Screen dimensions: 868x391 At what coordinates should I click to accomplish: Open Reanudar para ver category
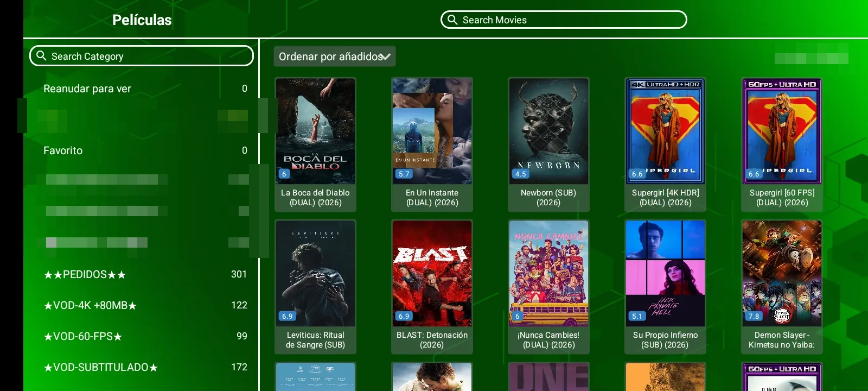[145, 89]
